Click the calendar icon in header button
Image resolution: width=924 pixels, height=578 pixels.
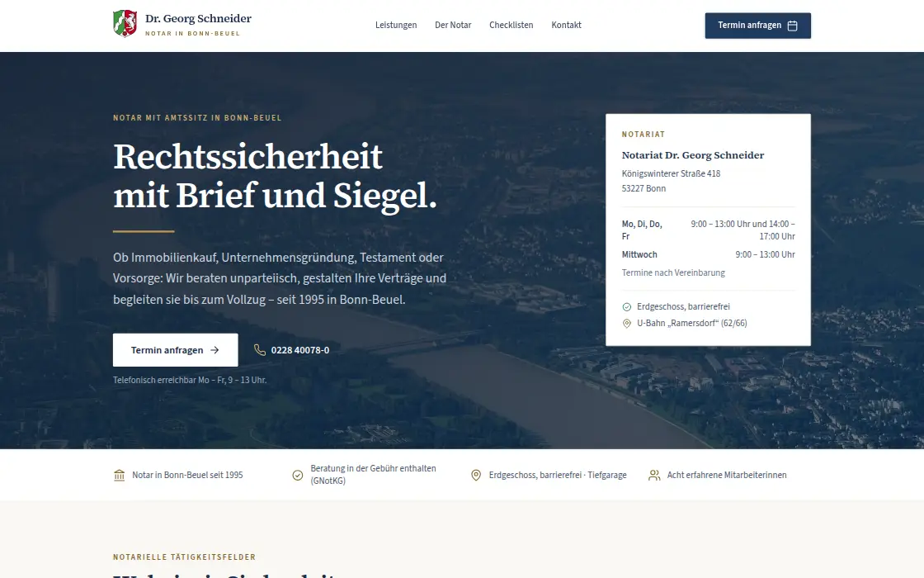tap(793, 26)
